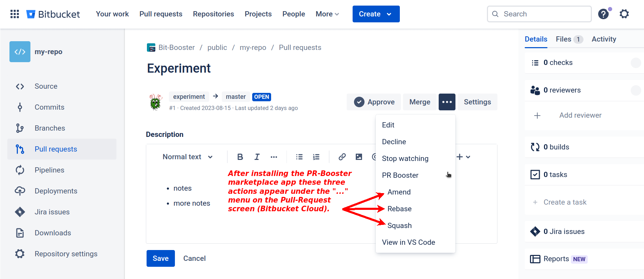The width and height of the screenshot is (644, 279).
Task: Click the Source icon in sidebar
Action: pyautogui.click(x=20, y=86)
